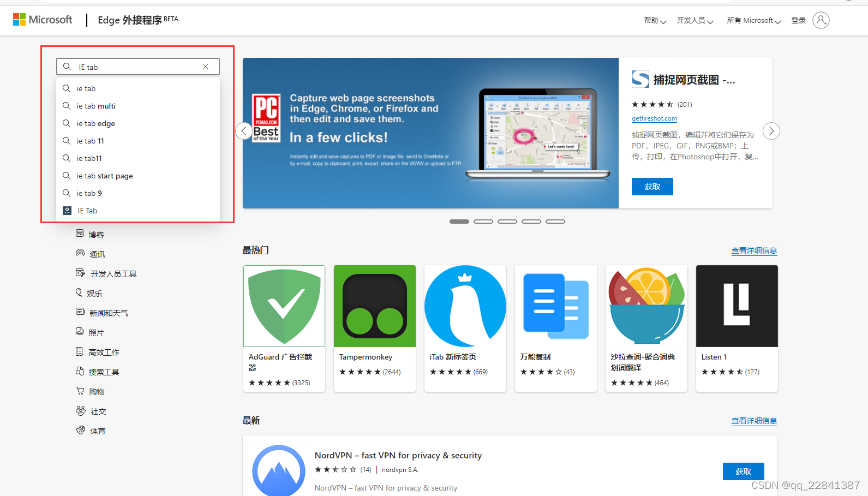The width and height of the screenshot is (868, 496).
Task: Open the 搜索工具 category icon
Action: coord(80,371)
